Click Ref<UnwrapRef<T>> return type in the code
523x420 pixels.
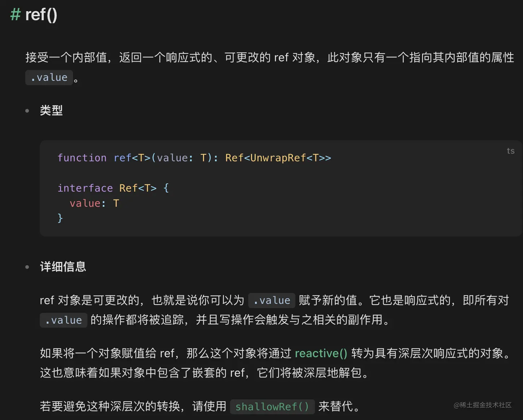coord(278,158)
